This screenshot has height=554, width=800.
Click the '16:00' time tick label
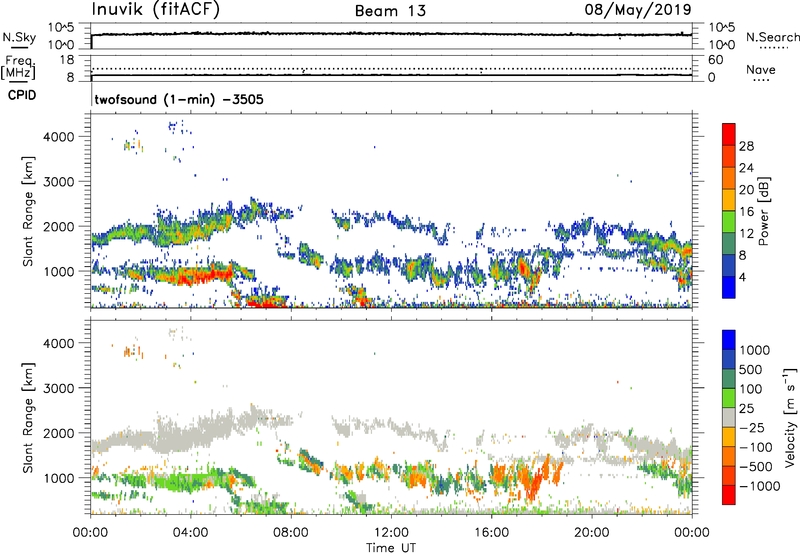[x=491, y=533]
